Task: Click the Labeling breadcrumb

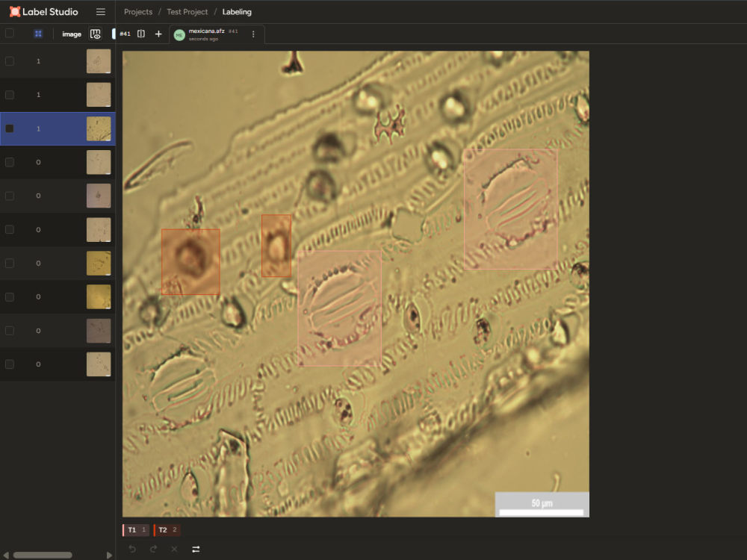Action: [x=237, y=12]
